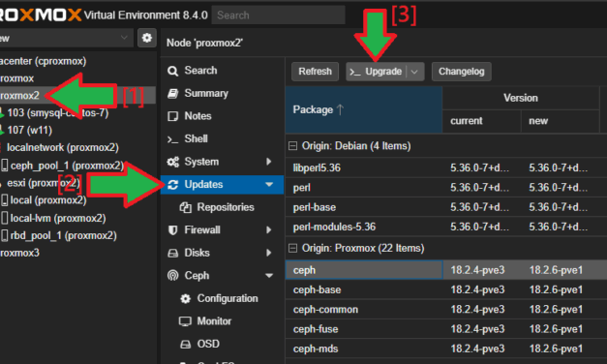Select the libperl5.36 package row
Screen dimensions: 607x364
tap(446, 167)
